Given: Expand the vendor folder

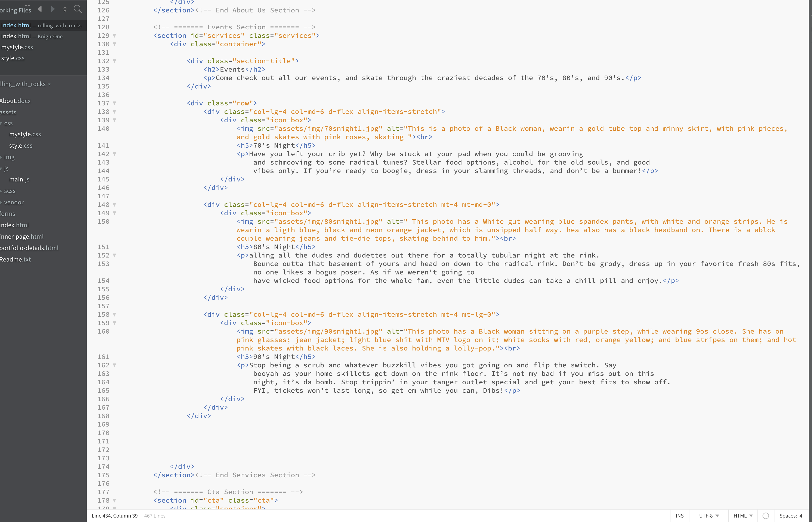Looking at the screenshot, I should (14, 202).
